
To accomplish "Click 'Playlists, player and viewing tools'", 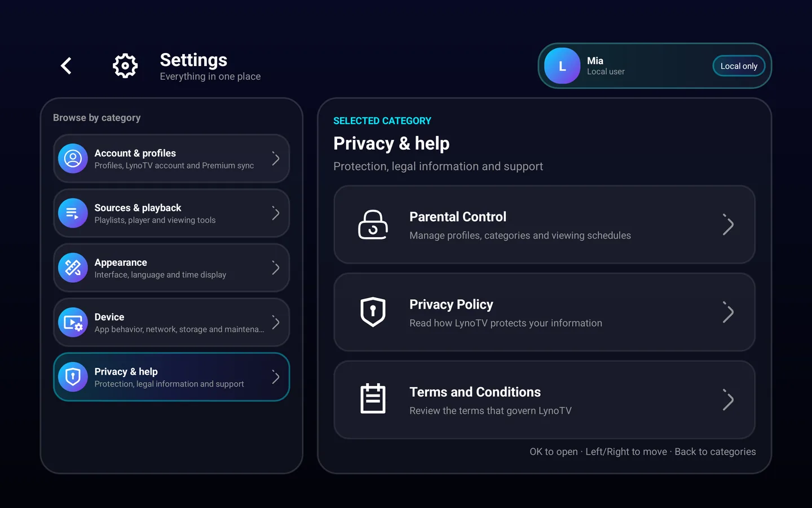I will pos(155,220).
